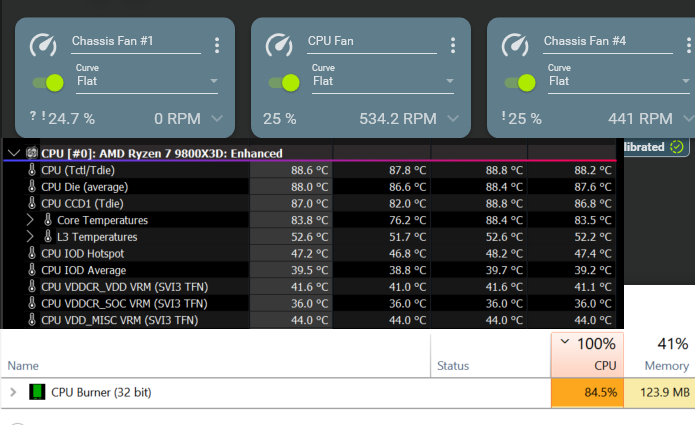Click the warning marks beside 24.7 %

pyautogui.click(x=38, y=116)
